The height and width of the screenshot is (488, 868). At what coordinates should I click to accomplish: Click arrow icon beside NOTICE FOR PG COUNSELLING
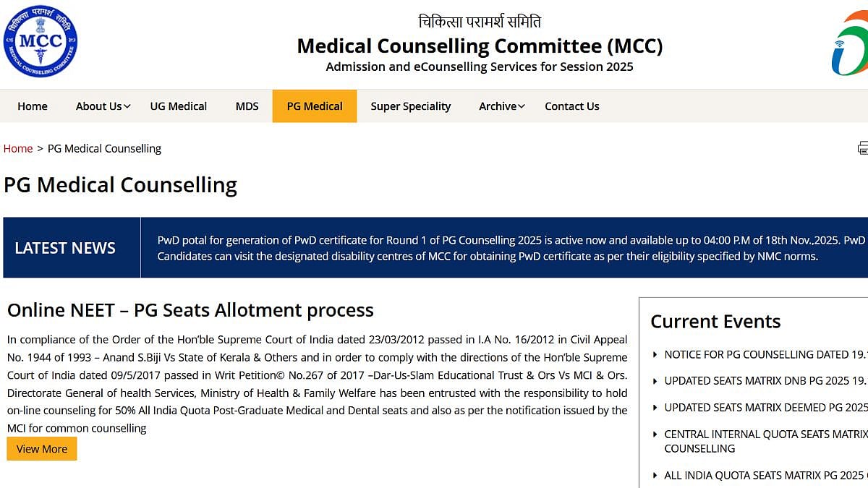point(656,354)
